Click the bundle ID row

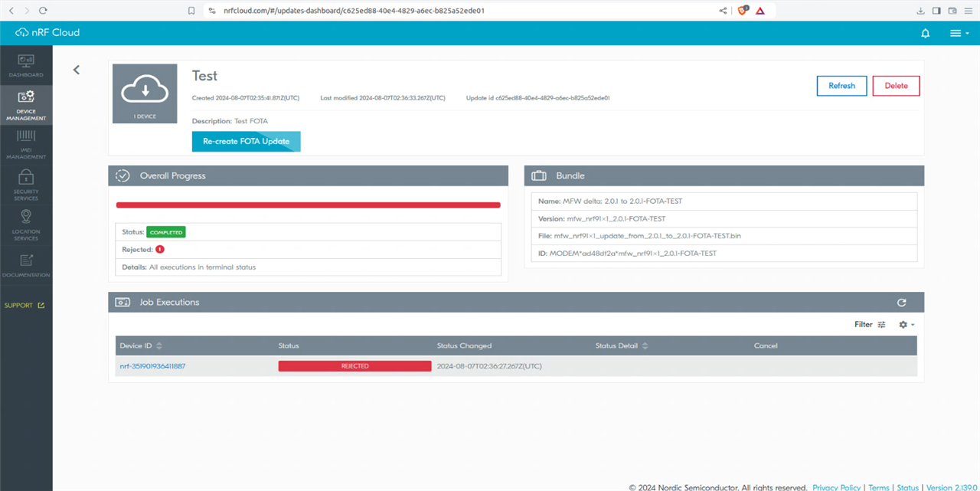(724, 253)
